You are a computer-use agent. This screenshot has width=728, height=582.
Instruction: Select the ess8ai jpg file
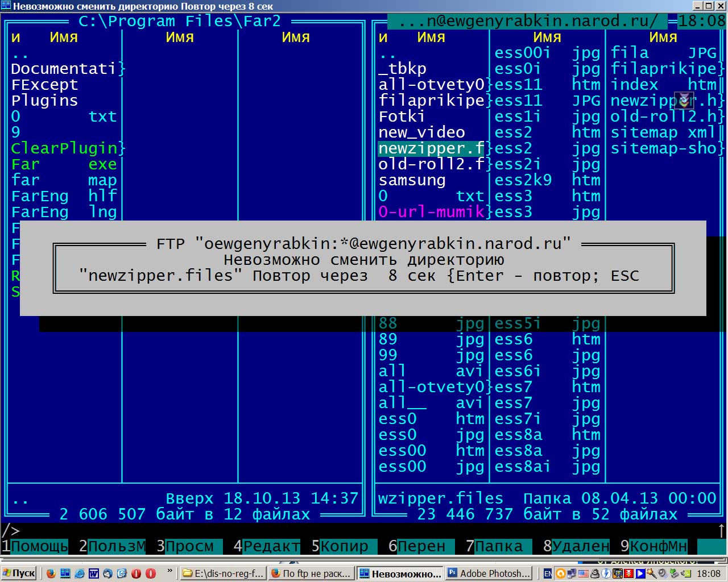tap(547, 467)
